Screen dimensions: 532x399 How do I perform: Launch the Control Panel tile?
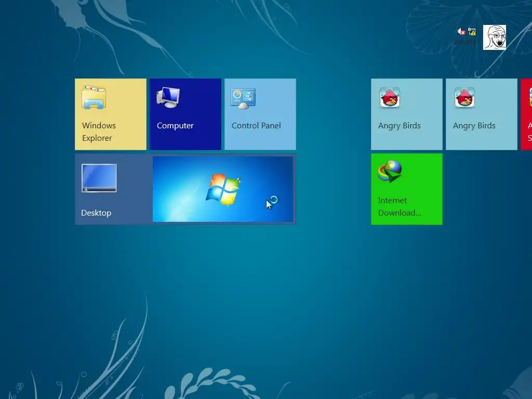pos(260,114)
